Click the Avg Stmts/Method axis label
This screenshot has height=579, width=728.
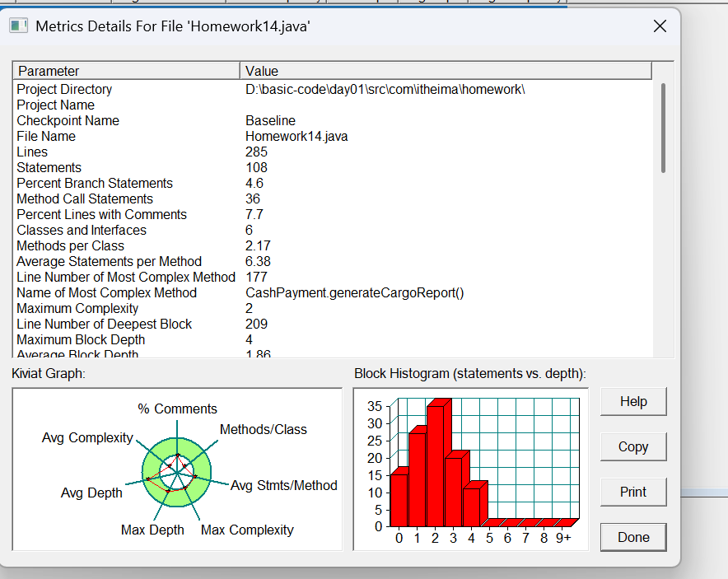click(x=283, y=485)
